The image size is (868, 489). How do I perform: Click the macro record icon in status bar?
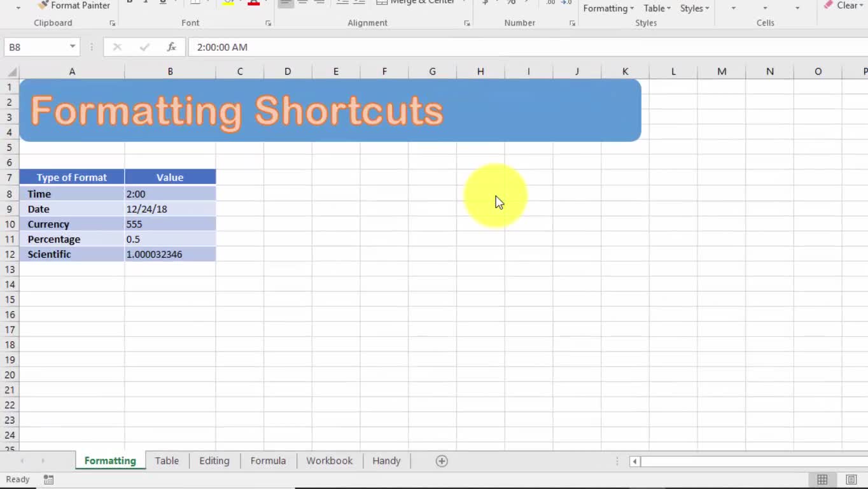coord(48,479)
